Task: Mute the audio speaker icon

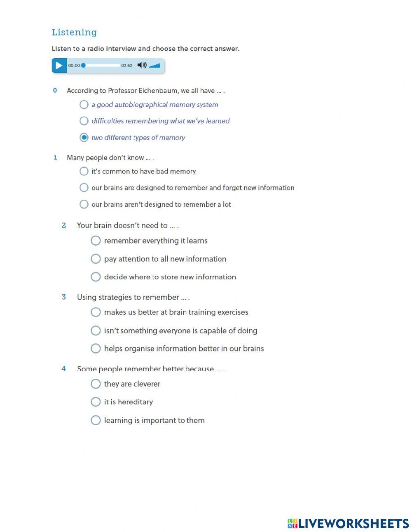Action: (x=142, y=66)
